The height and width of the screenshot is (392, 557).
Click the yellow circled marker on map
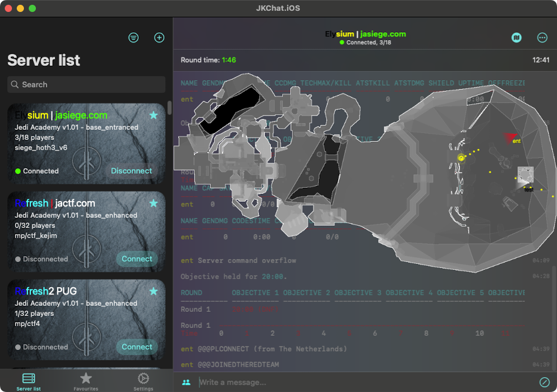(x=461, y=158)
